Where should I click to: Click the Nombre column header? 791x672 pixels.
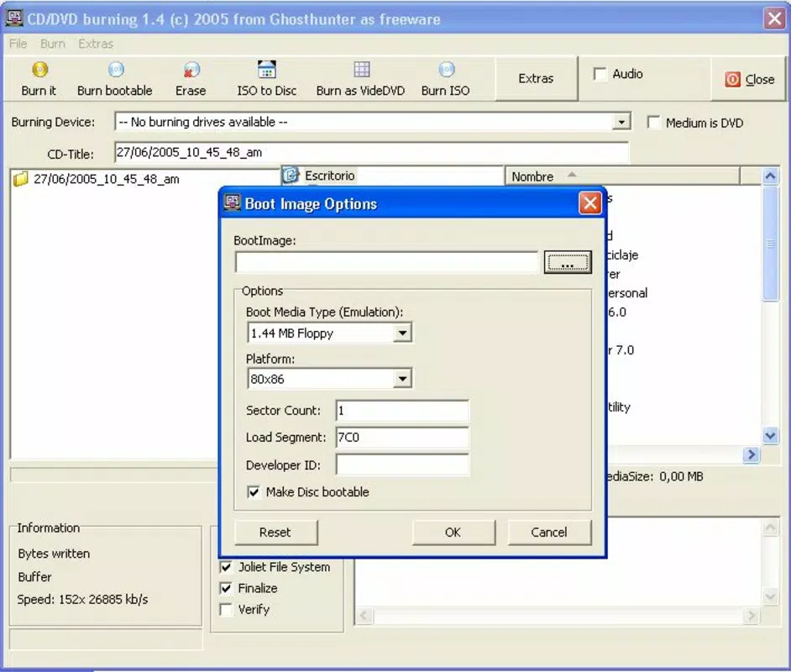pos(622,176)
